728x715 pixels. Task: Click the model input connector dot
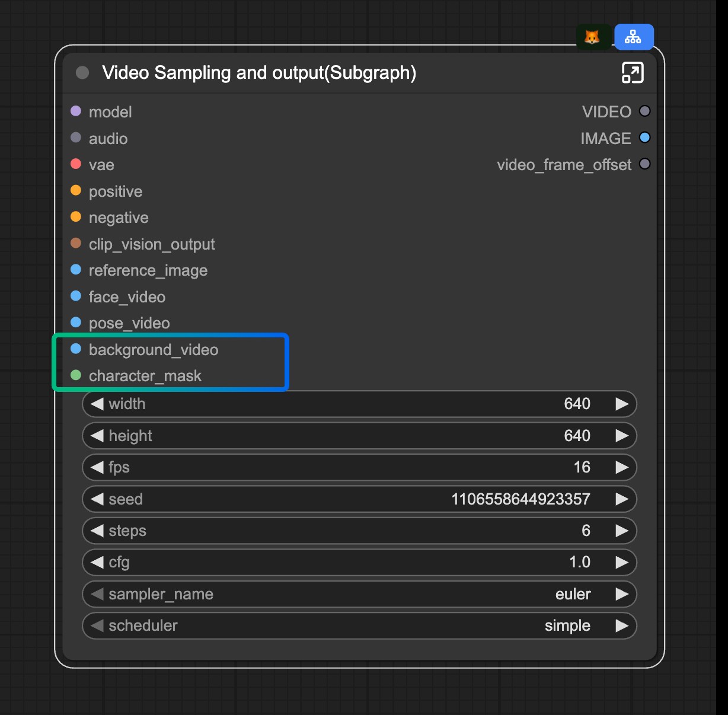coord(76,110)
